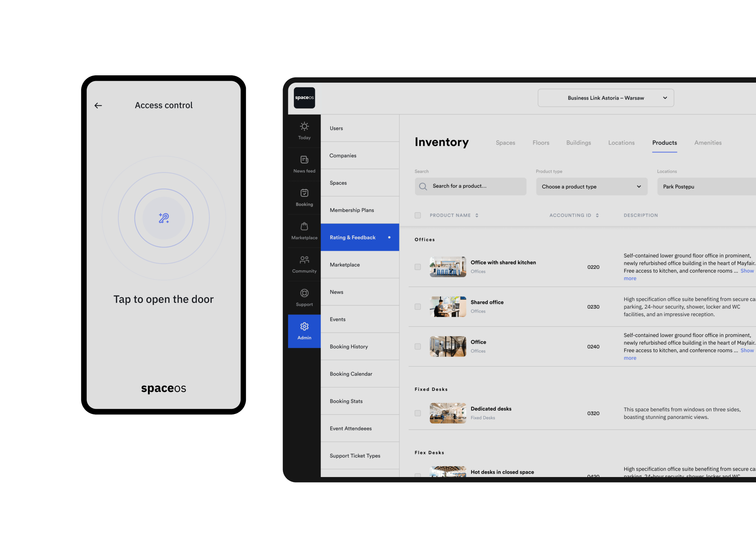Open the Business Link Astoria – Warsaw dropdown

(606, 98)
